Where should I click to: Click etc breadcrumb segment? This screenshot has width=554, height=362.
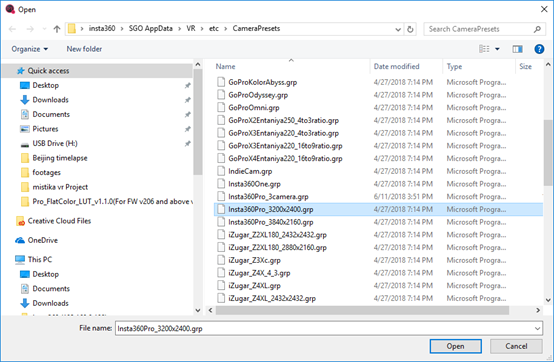[x=214, y=29]
